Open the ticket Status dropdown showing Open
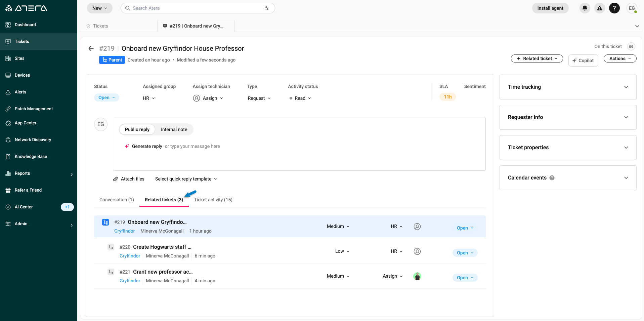The height and width of the screenshot is (321, 644). coord(106,97)
